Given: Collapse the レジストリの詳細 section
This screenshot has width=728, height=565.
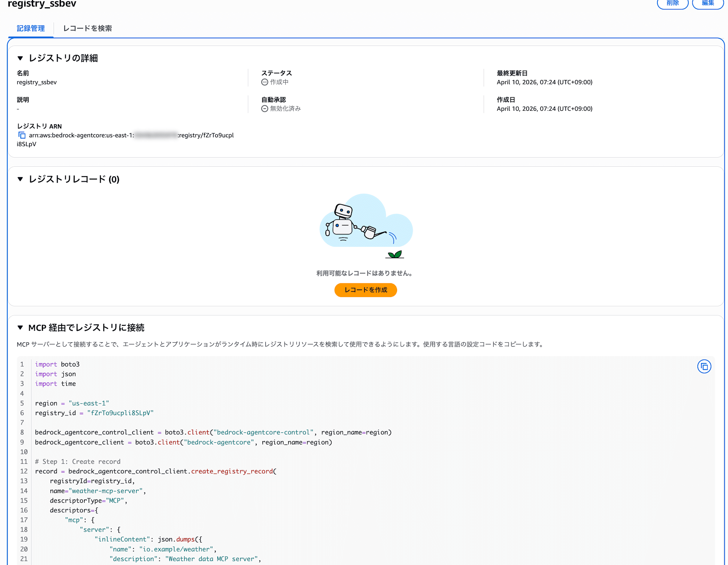Looking at the screenshot, I should click(20, 58).
